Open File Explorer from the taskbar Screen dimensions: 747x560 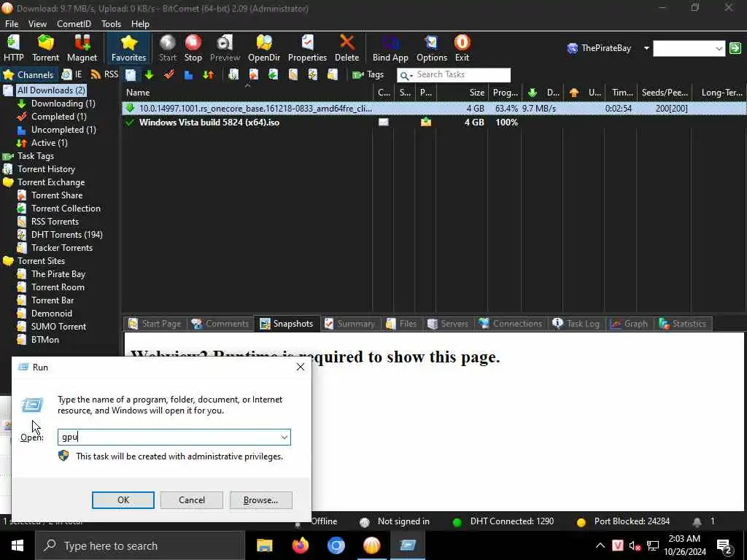(x=264, y=545)
